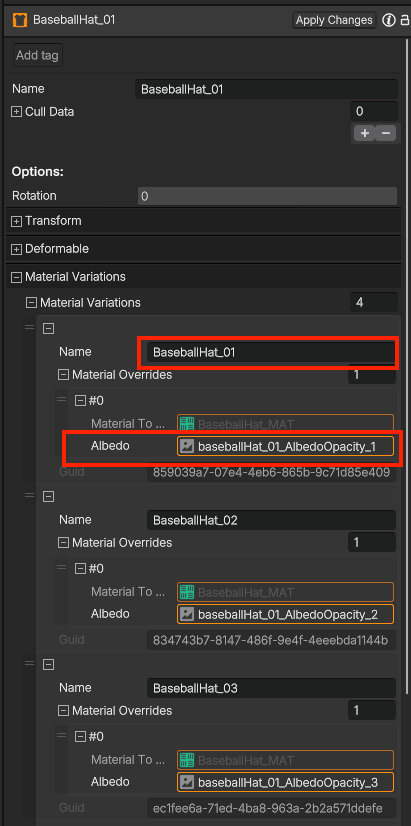
Task: Click image icon of baseballHat_01_AlbedoOpacity_1 field
Action: pos(187,447)
